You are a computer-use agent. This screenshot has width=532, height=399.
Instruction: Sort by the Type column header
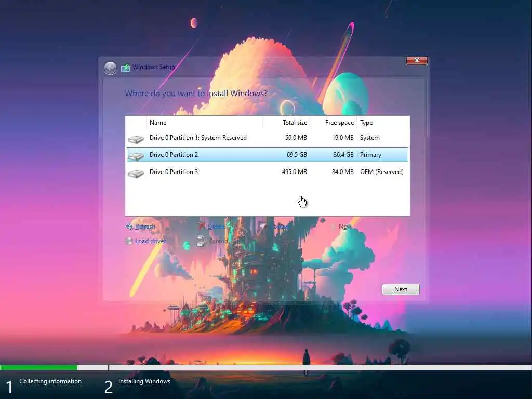click(383, 123)
